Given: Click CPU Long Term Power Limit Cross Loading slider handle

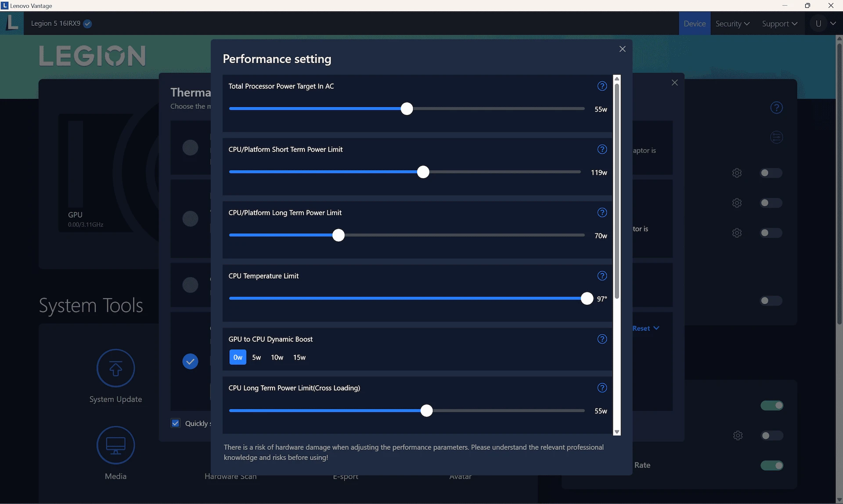Looking at the screenshot, I should tap(426, 411).
